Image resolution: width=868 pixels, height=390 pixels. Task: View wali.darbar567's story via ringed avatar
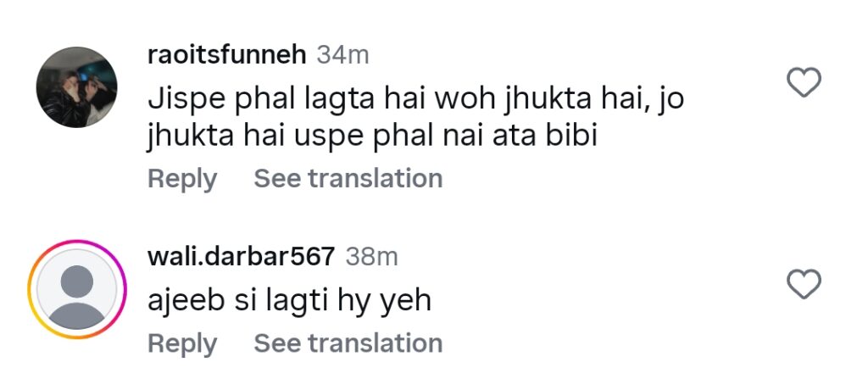tap(76, 289)
